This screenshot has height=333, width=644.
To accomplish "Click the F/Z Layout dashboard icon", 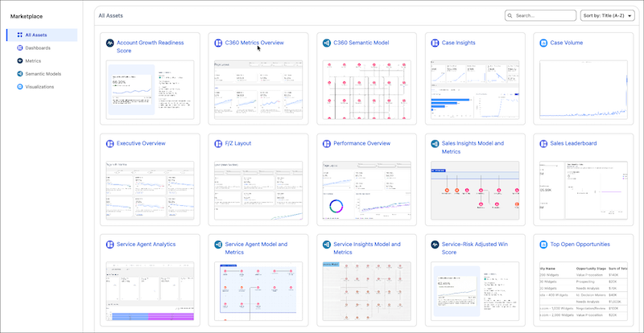I will coord(218,144).
